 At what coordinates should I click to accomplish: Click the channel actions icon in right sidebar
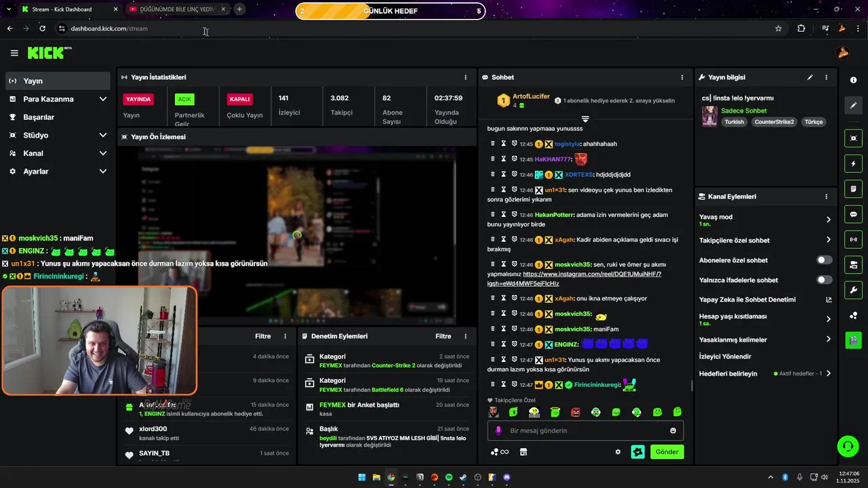853,264
